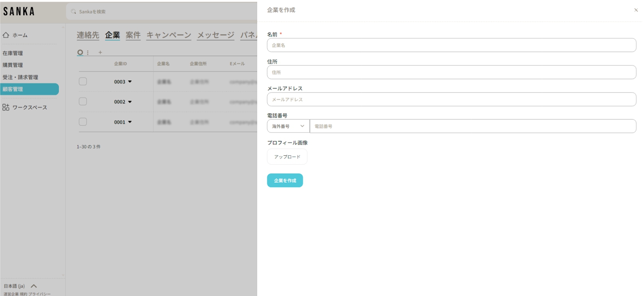Select the row checkbox for 0002

83,102
